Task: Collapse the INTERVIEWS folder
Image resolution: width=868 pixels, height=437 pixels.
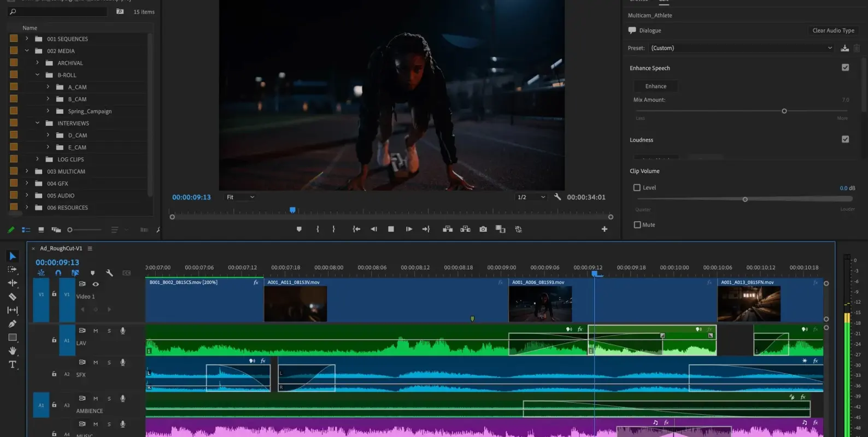Action: (37, 123)
